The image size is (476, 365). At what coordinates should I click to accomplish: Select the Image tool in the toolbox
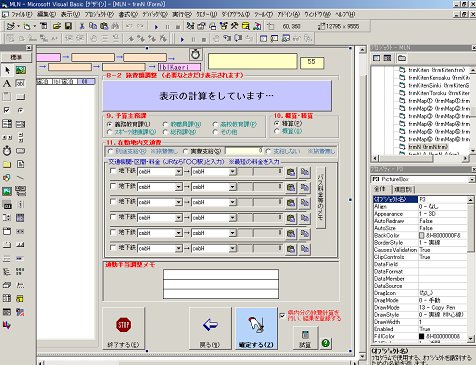7,191
